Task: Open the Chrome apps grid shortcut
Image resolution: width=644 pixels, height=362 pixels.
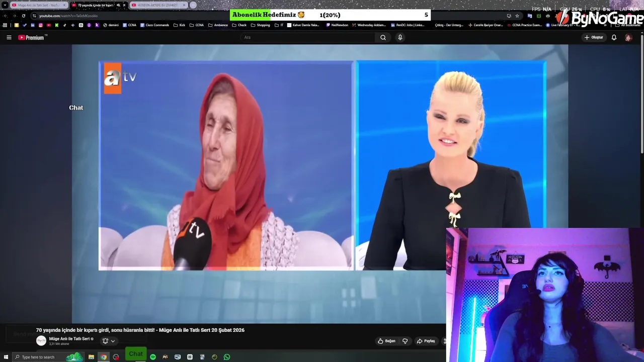Action: pos(5,25)
